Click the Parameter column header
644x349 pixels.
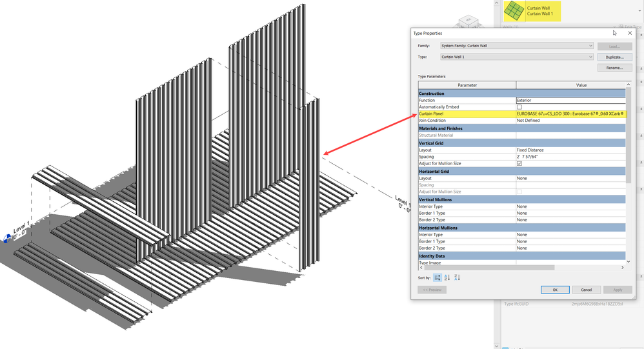[467, 85]
